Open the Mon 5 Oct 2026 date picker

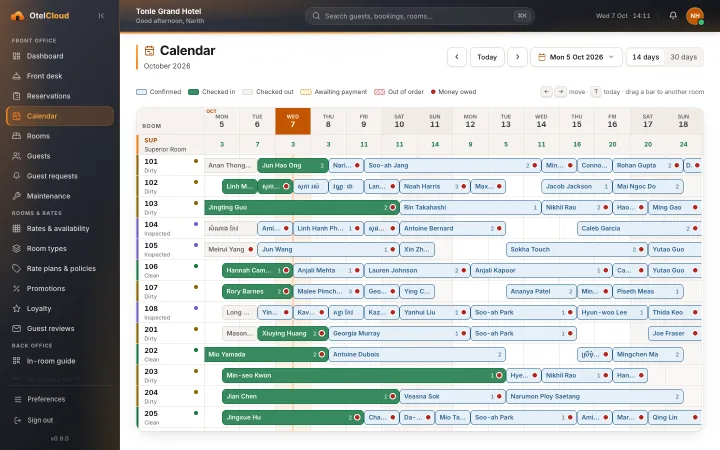click(576, 57)
